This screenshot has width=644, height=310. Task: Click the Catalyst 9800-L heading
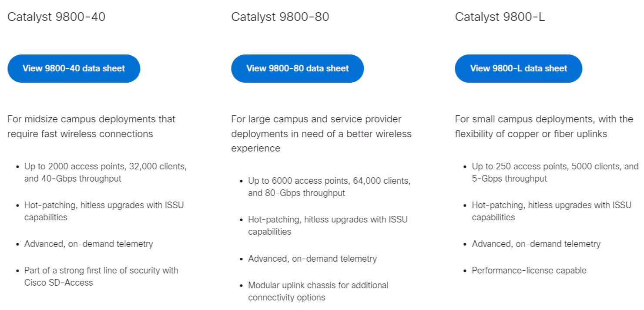pyautogui.click(x=500, y=17)
